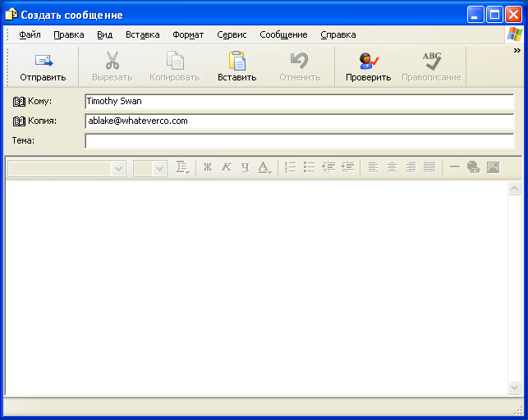Open address book via Копия icon
This screenshot has width=528, height=420.
point(20,121)
